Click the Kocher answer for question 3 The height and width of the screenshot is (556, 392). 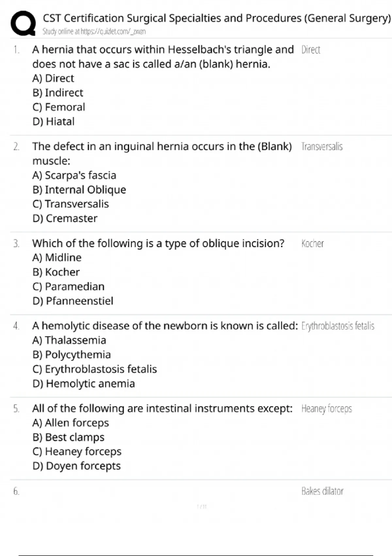312,243
